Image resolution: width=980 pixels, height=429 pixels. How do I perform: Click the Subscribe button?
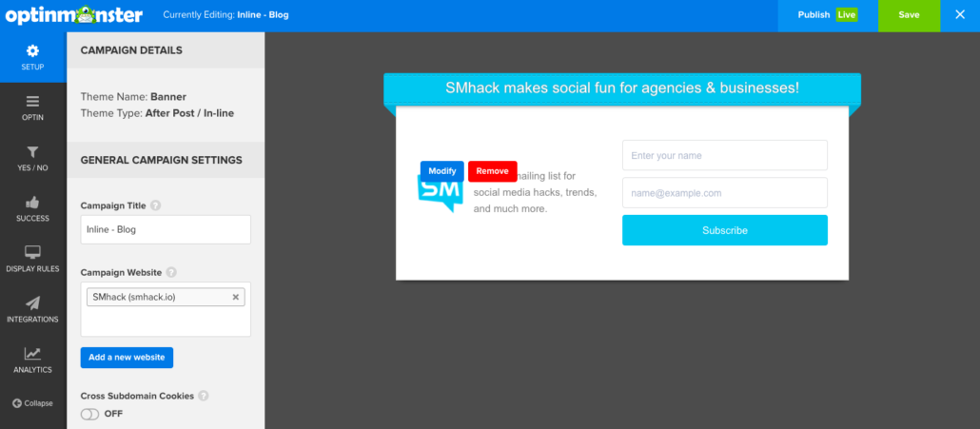pos(724,230)
